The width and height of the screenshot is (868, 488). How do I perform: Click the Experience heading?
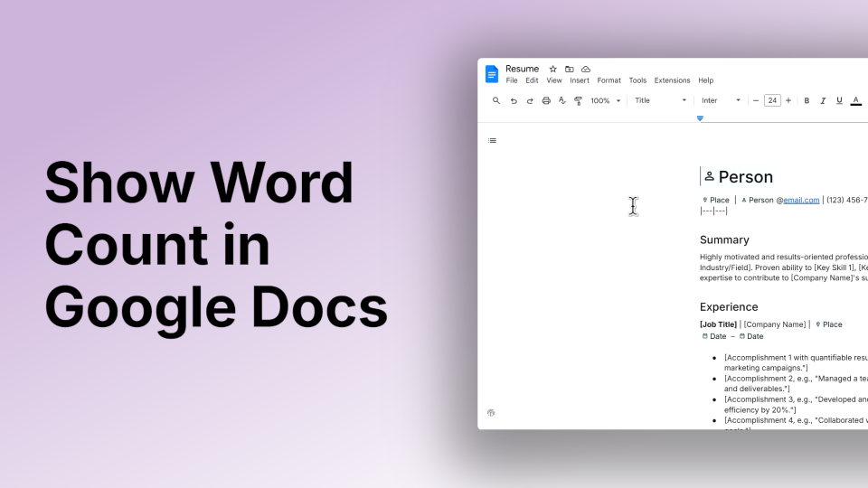tap(729, 307)
